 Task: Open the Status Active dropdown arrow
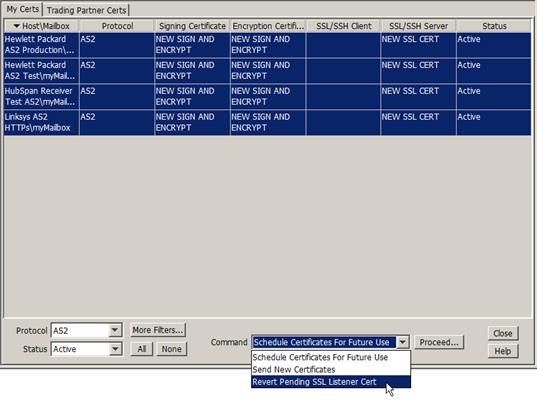(x=115, y=349)
